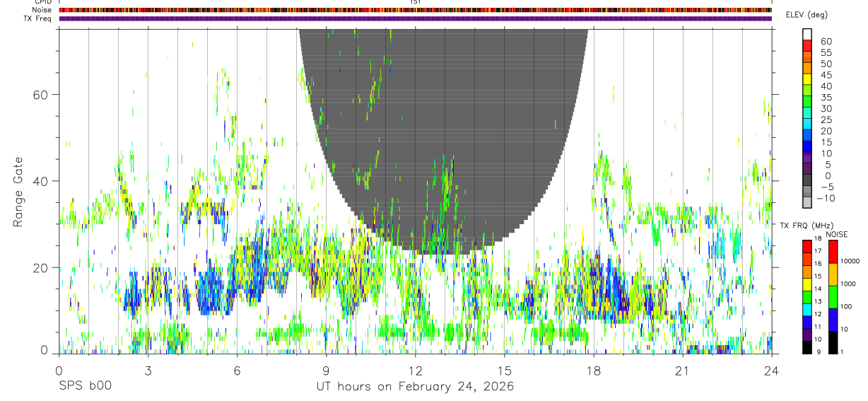This screenshot has height=401, width=868.
Task: Click the purple TX Freq strip above the plot
Action: (415, 18)
